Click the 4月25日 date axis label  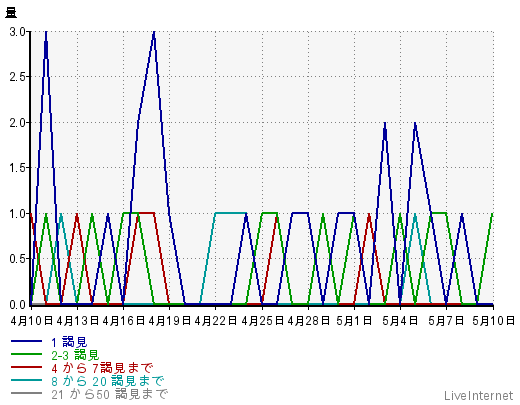pos(262,321)
